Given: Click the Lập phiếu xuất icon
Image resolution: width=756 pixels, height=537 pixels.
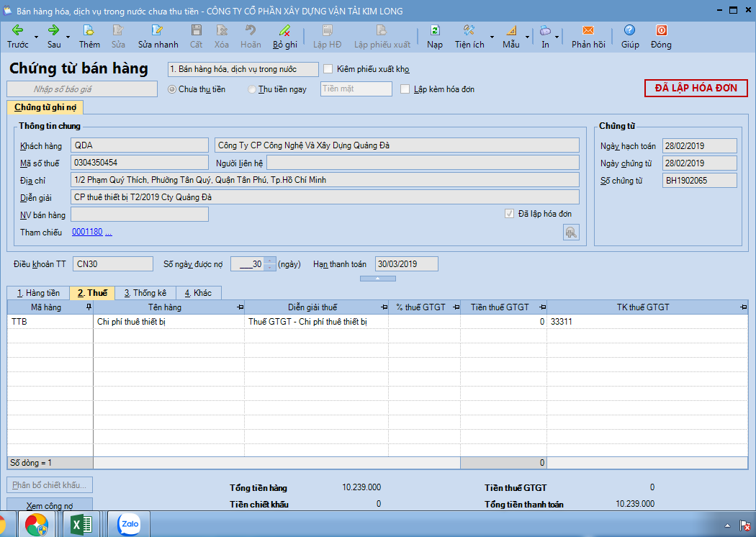Looking at the screenshot, I should 382,30.
